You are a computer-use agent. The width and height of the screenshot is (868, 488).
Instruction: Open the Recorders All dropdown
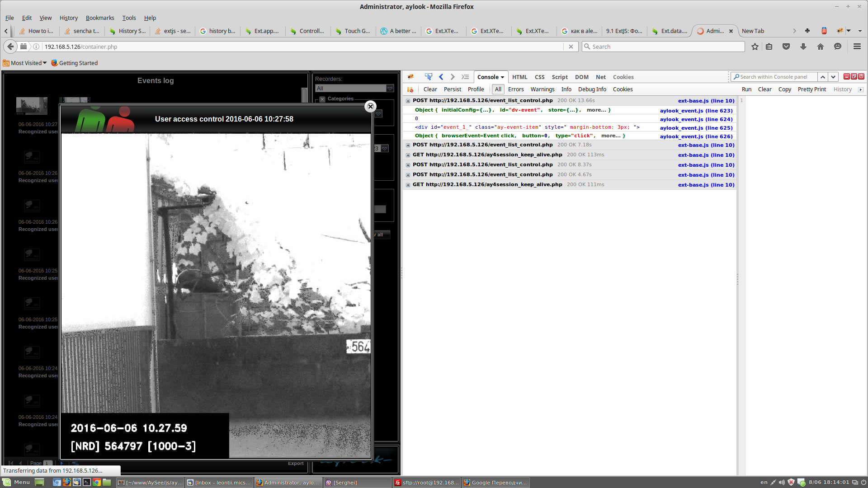(x=390, y=89)
